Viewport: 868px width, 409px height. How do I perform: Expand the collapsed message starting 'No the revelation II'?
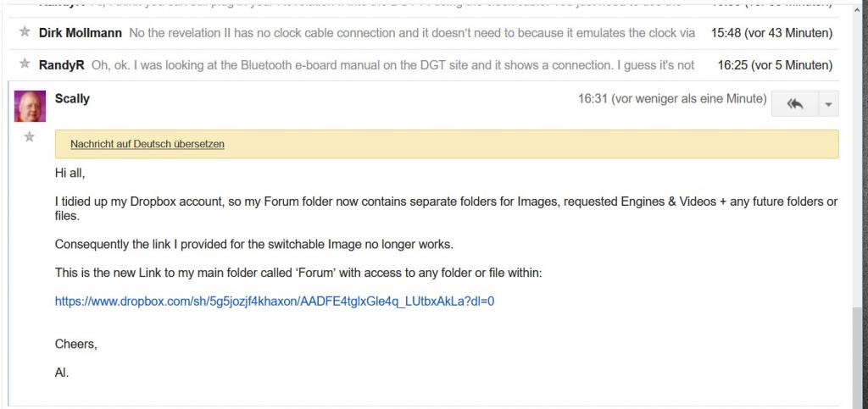tap(412, 33)
